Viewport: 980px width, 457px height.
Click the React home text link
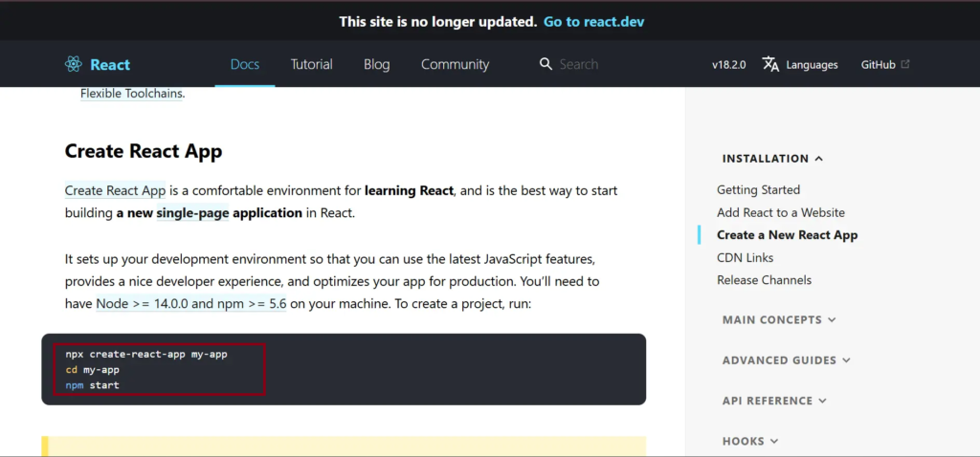110,65
